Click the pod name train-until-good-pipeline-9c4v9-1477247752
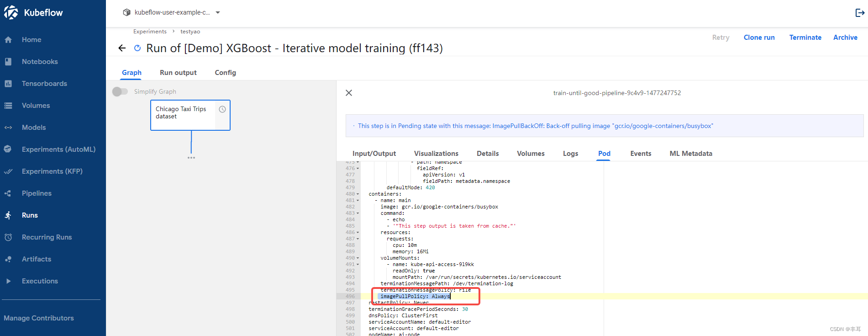Viewport: 868px width, 336px height. (x=617, y=93)
